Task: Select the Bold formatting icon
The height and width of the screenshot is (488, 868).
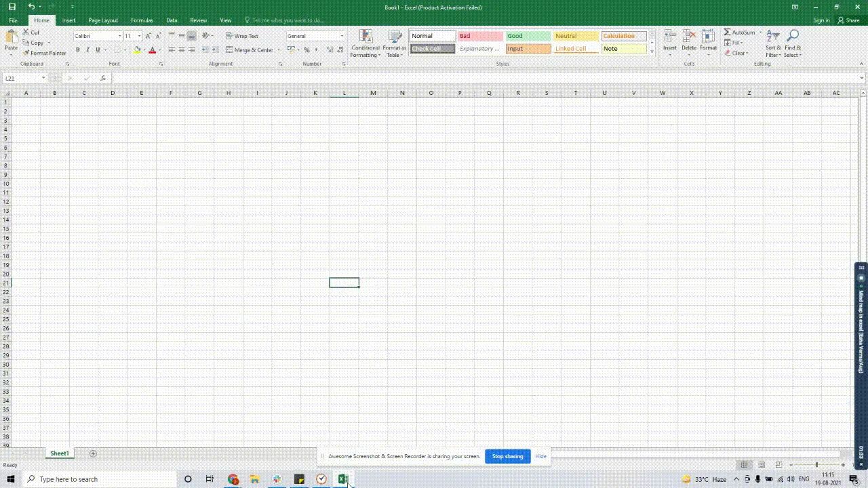Action: tap(77, 49)
